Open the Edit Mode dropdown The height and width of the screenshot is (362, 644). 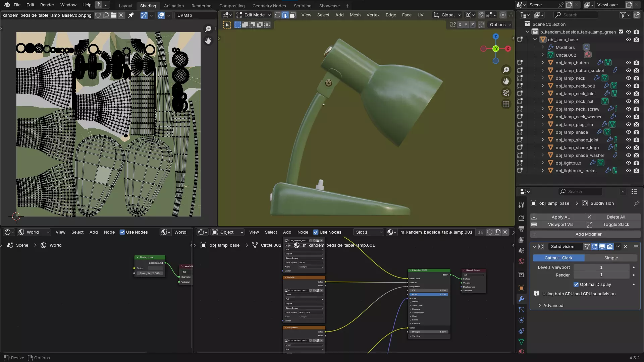pos(254,15)
